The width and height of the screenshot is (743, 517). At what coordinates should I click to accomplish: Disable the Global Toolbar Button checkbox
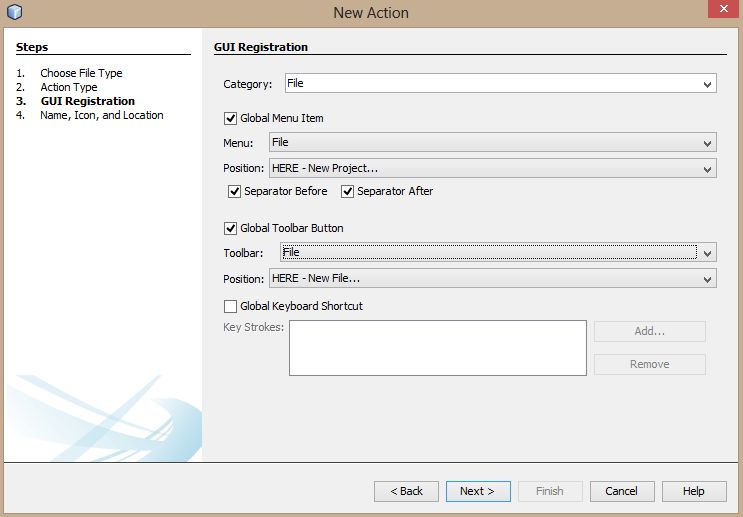(231, 228)
